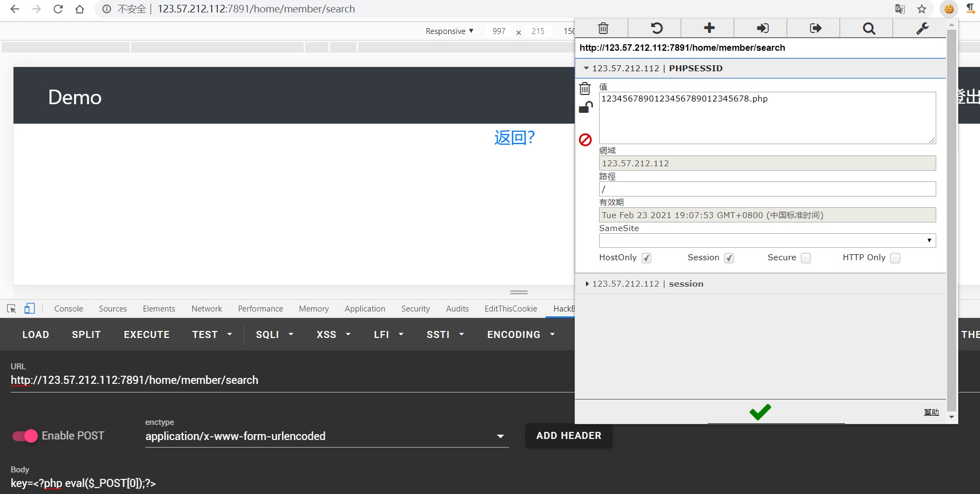The image size is (980, 494).
Task: Open the EditThisCookie extension icon
Action: 949,9
